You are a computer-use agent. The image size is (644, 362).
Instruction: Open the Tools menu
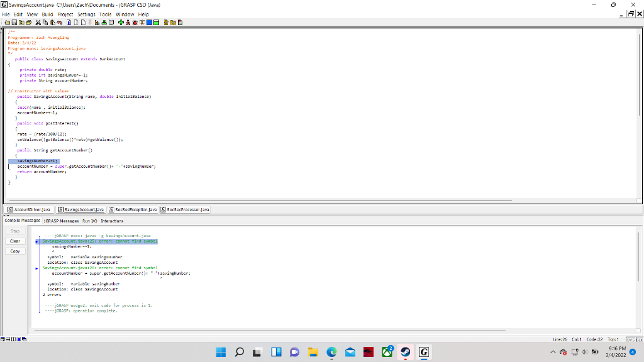[106, 14]
